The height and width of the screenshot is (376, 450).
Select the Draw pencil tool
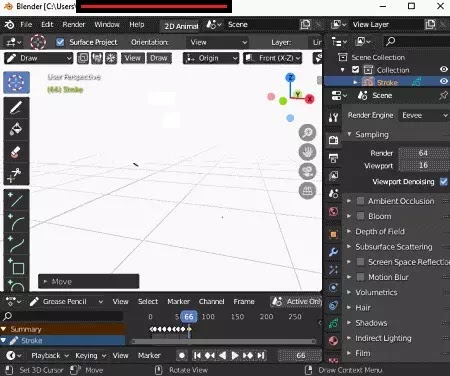16,108
